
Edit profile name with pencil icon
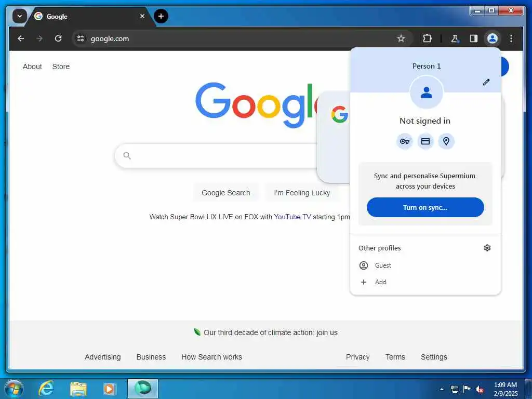[x=486, y=82]
